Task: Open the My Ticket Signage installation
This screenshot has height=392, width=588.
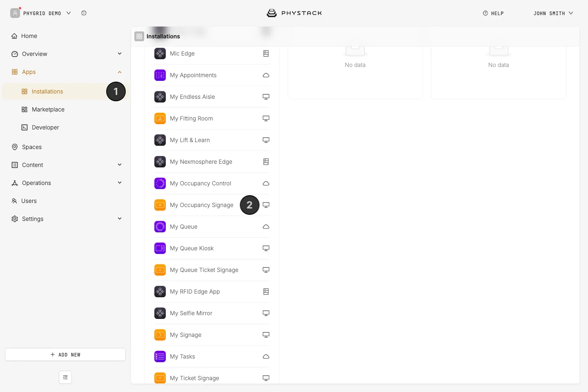Action: click(212, 377)
